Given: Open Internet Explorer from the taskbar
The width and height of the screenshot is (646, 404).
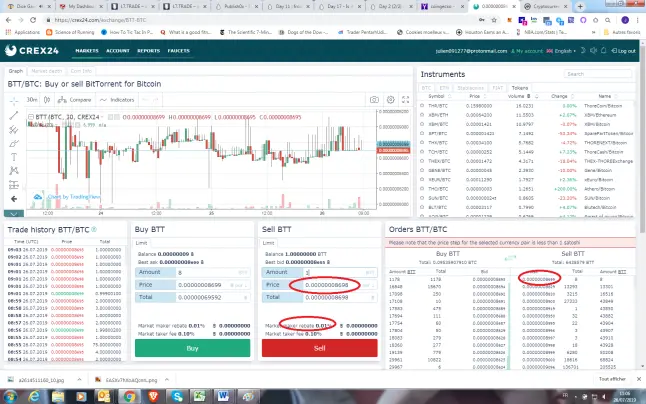Looking at the screenshot, I should (x=34, y=396).
